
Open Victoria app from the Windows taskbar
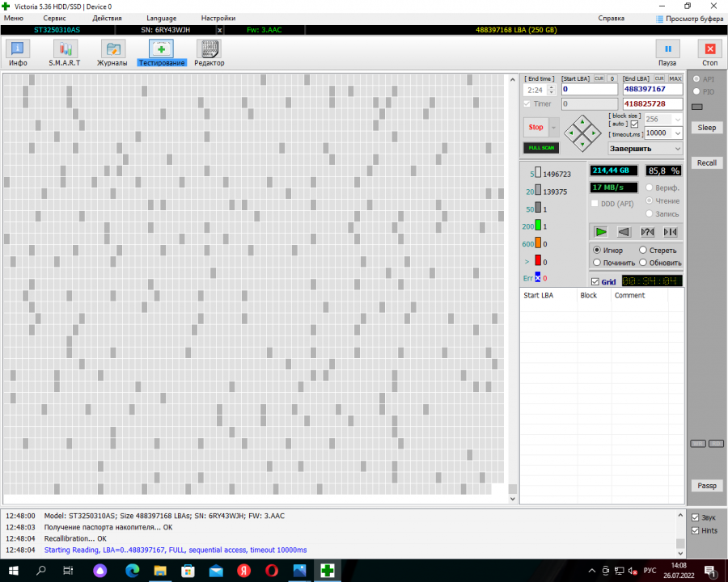coord(328,571)
